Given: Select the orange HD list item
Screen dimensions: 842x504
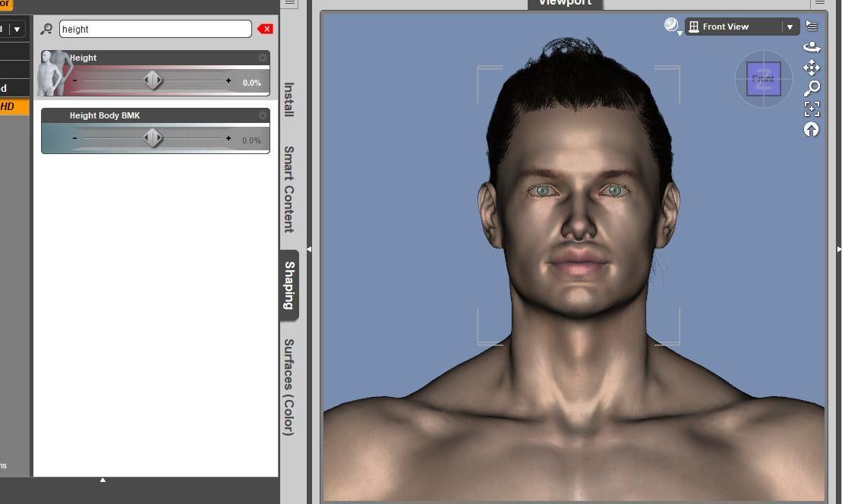Looking at the screenshot, I should (14, 106).
